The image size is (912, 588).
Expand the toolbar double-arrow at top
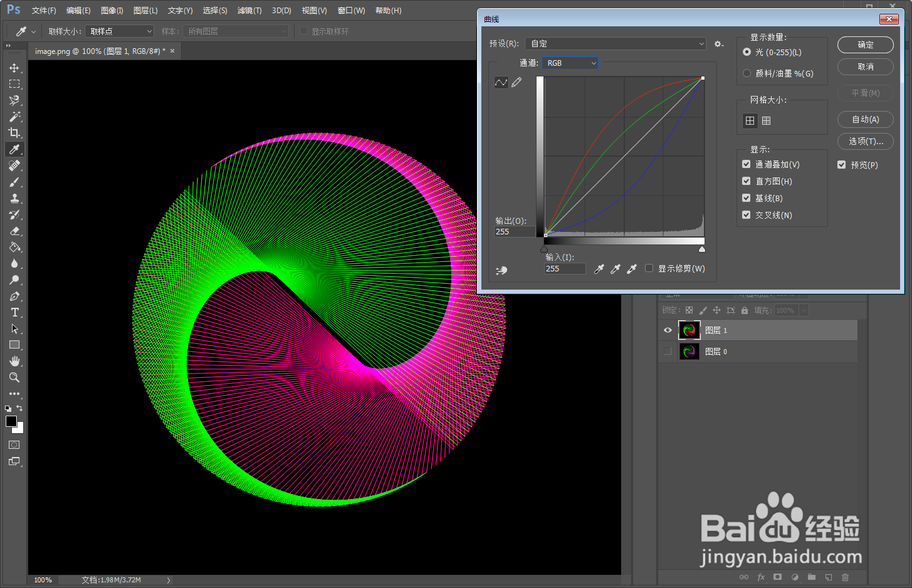point(8,46)
